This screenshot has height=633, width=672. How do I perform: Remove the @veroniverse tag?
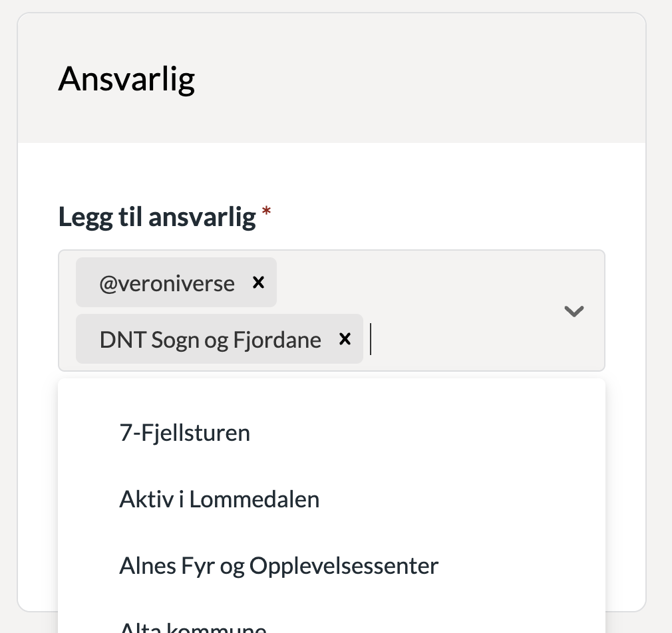[x=258, y=283]
